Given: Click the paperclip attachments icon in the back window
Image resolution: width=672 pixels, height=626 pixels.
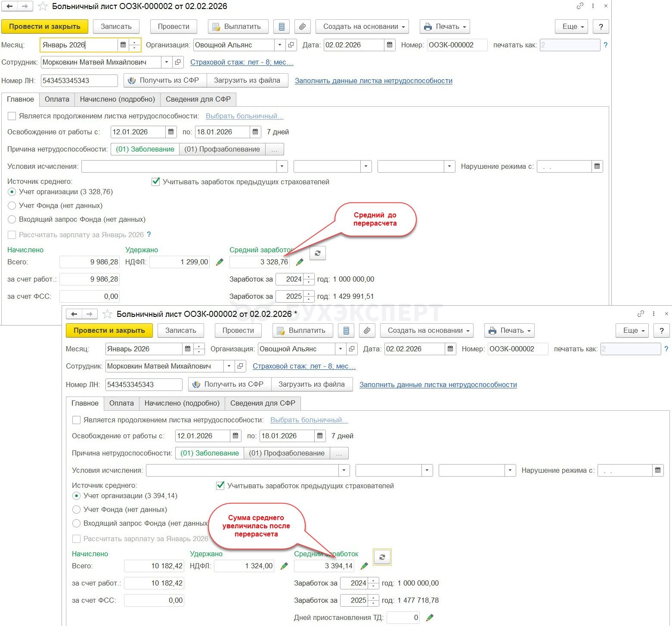Looking at the screenshot, I should coord(303,27).
